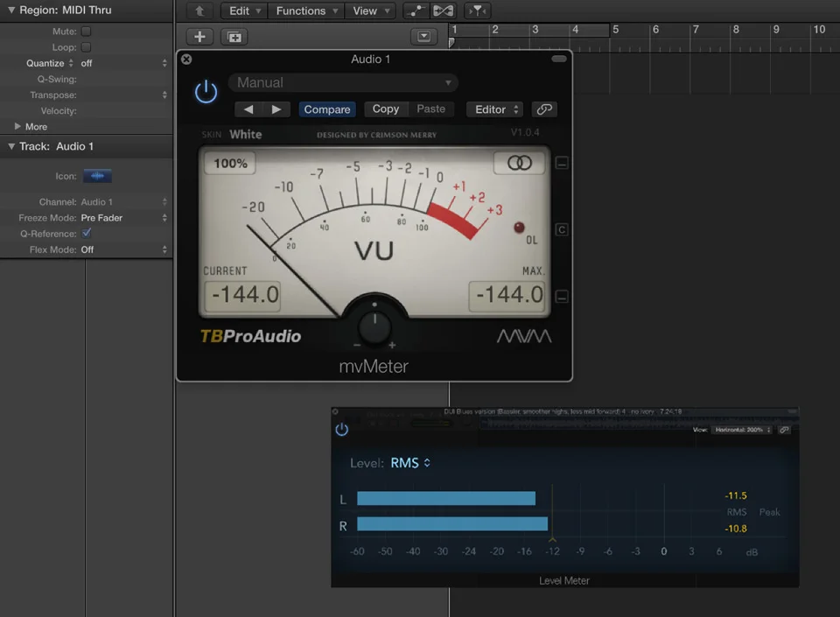
Task: Click the C button beside the meter
Action: (562, 230)
